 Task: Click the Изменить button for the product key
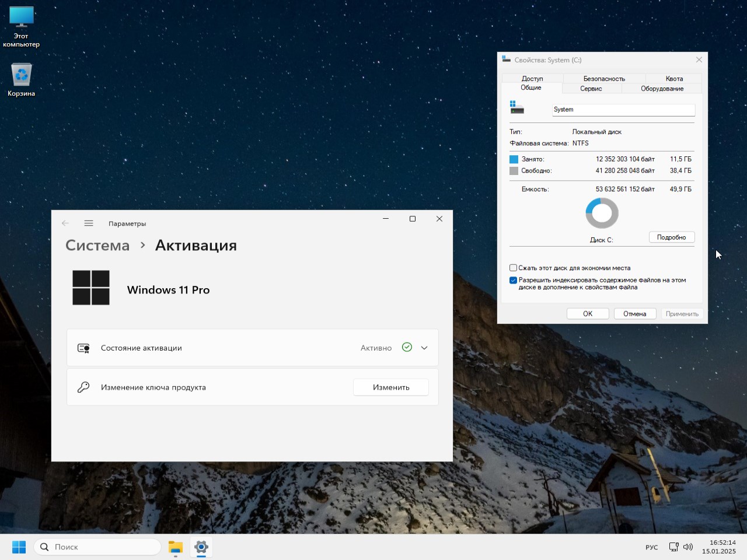pos(391,387)
